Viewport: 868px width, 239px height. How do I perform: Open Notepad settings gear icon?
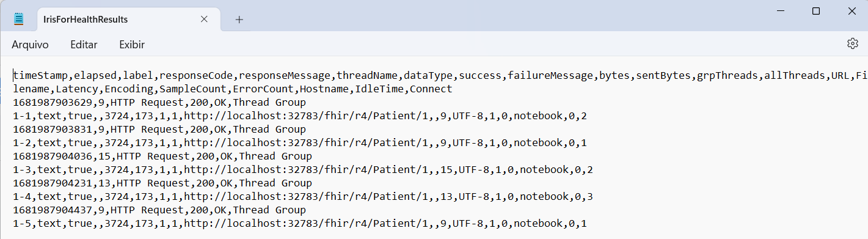point(853,44)
